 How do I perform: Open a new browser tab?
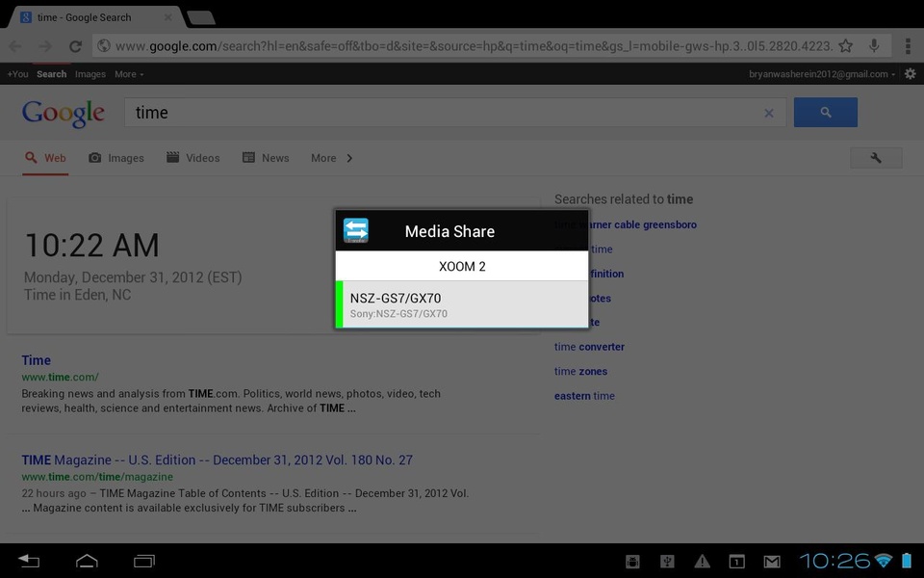click(x=201, y=17)
